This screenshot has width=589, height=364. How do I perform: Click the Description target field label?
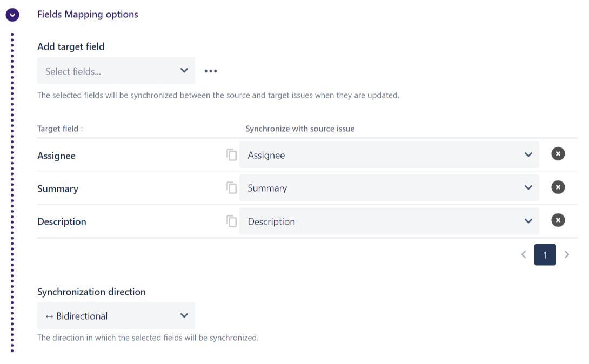(62, 221)
